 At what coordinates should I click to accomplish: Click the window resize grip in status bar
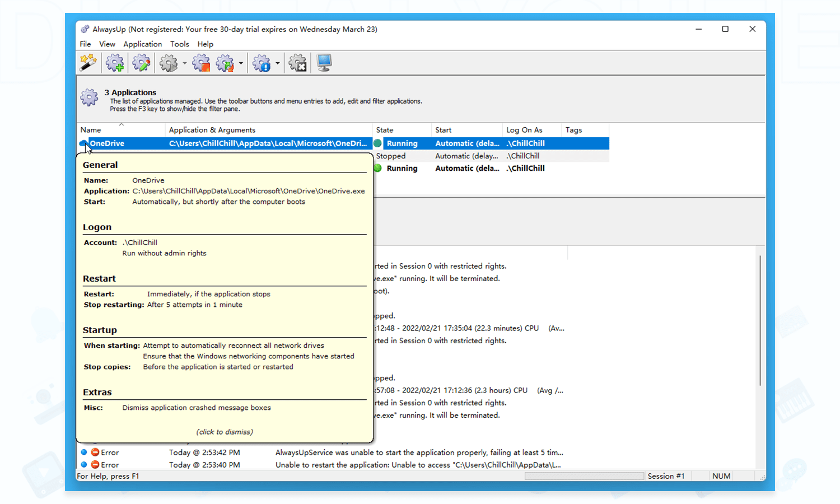point(762,477)
